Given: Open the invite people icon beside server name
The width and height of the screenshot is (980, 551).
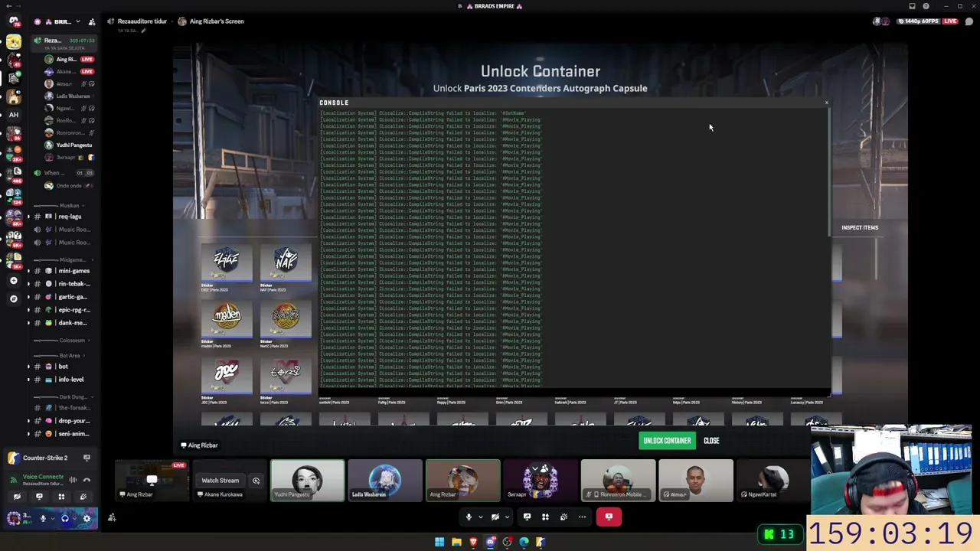Looking at the screenshot, I should (92, 21).
